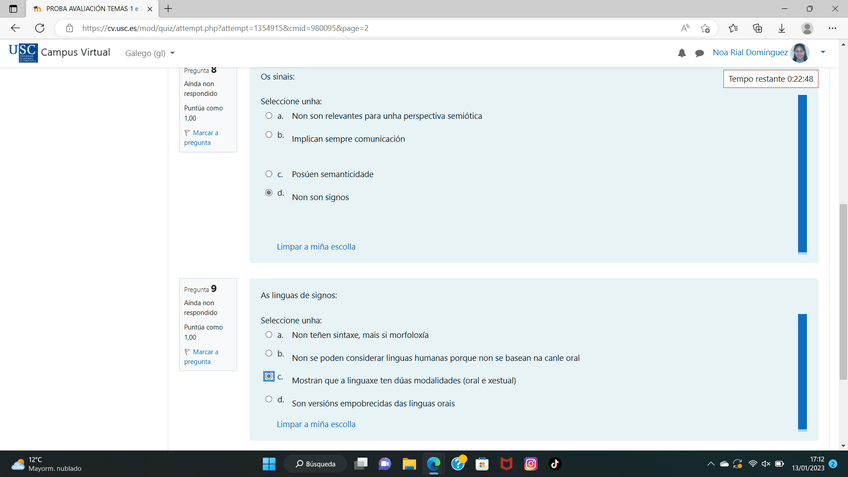Switch to the PROBA AVALIACIÓN browser tab
Image resolution: width=848 pixels, height=477 pixels.
(x=90, y=8)
